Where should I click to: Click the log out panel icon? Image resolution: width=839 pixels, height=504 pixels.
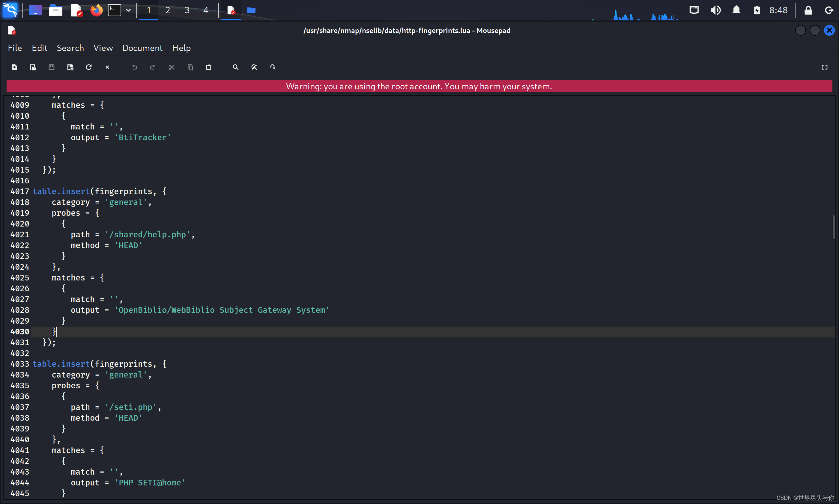[829, 10]
